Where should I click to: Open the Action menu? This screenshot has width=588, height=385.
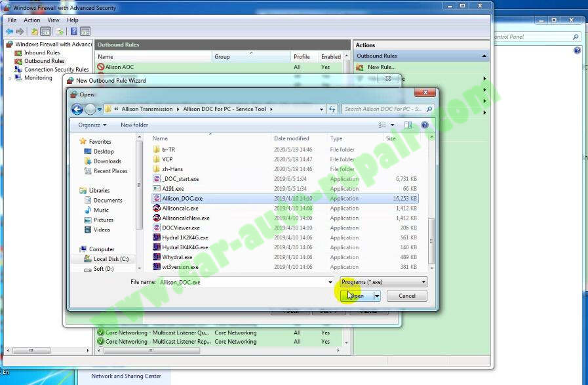click(32, 20)
